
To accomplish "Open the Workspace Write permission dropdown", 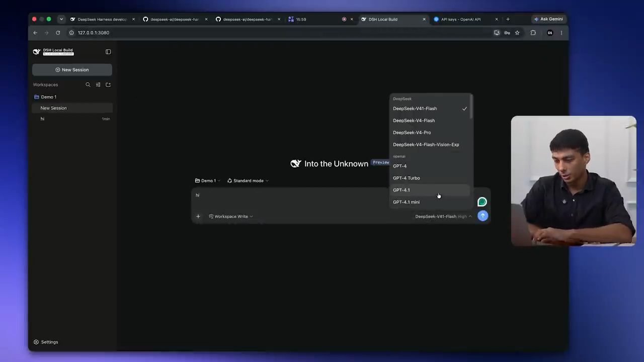I will pos(231,216).
